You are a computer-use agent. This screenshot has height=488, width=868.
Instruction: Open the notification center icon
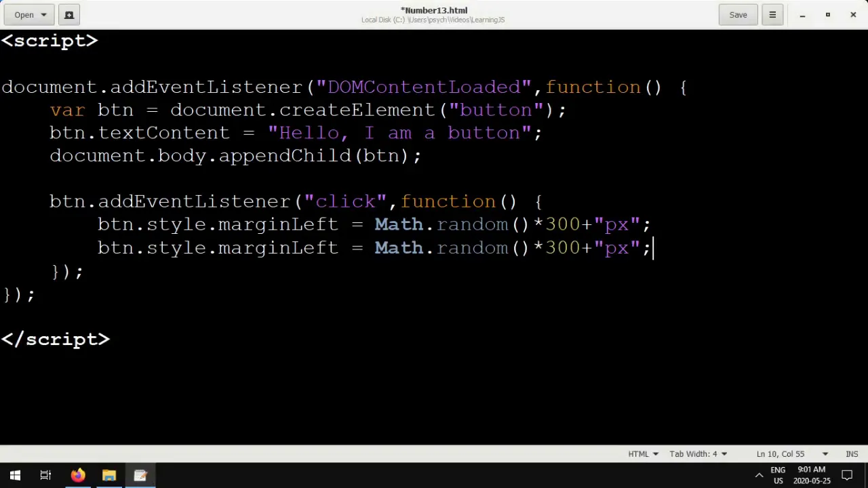point(847,475)
